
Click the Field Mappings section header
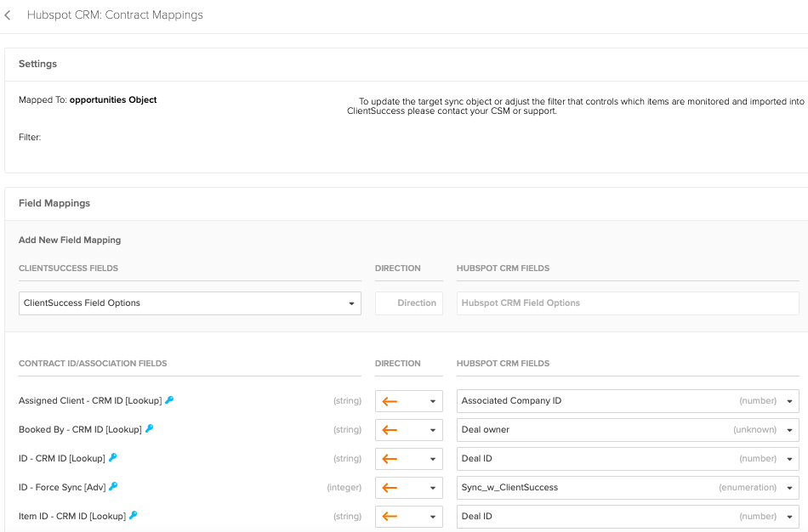pyautogui.click(x=54, y=203)
